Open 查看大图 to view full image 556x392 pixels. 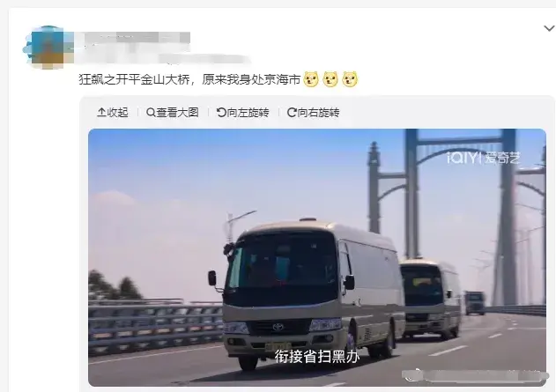[172, 113]
